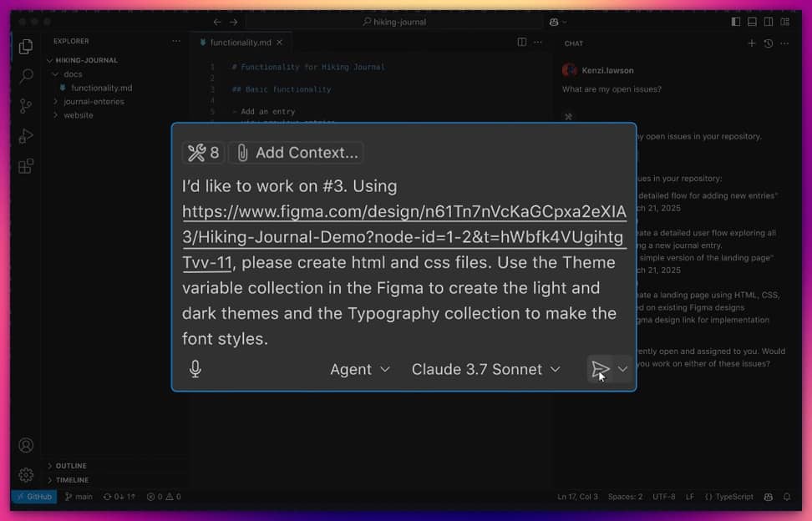The width and height of the screenshot is (812, 521).
Task: Expand the journal-enteries folder
Action: [x=94, y=101]
